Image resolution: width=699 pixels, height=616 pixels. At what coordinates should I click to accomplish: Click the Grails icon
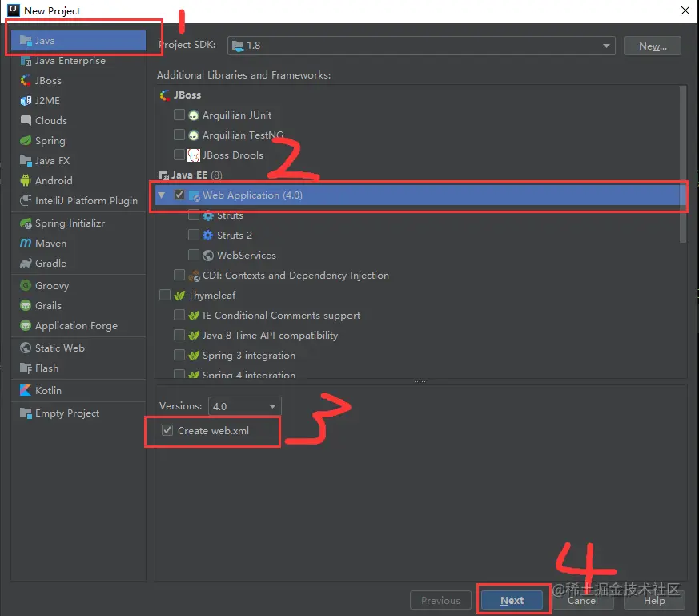point(26,305)
